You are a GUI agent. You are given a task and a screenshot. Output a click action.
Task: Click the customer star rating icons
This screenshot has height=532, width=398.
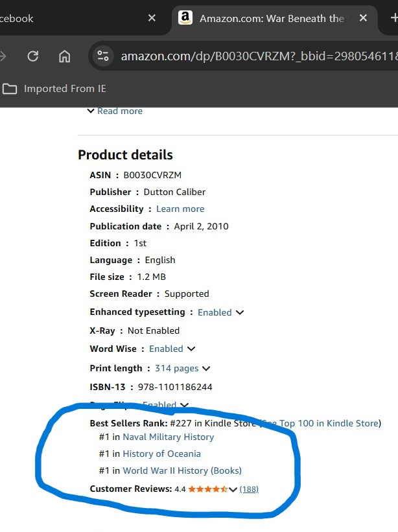[x=207, y=489]
